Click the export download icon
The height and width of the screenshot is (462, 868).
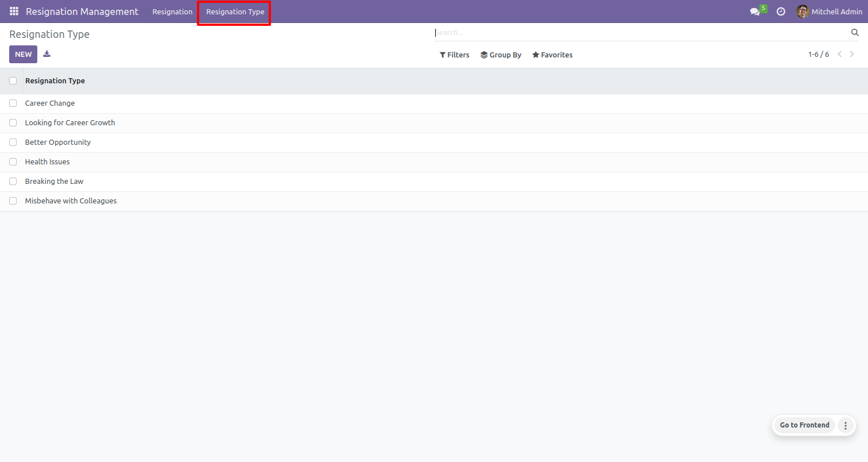tap(47, 54)
